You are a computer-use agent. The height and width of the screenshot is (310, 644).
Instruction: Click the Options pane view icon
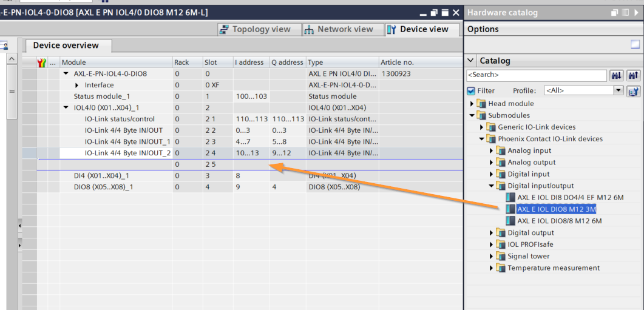coord(635,44)
